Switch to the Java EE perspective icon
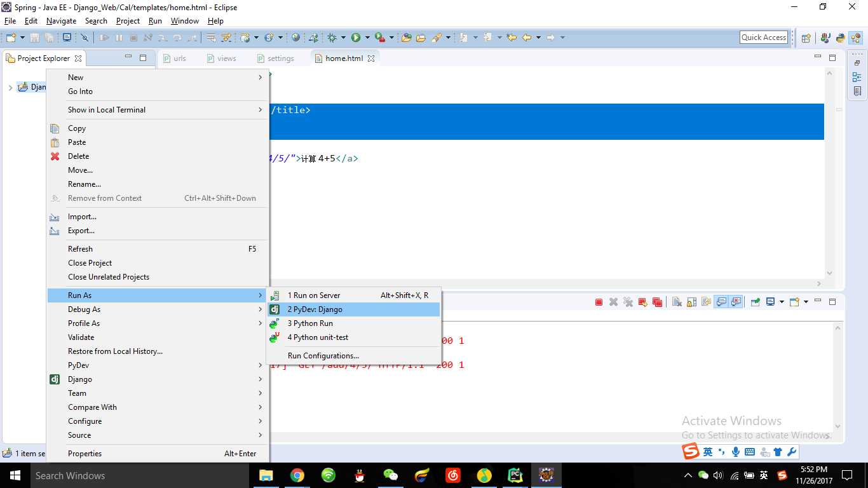Screen dimensions: 868x488 click(x=825, y=37)
